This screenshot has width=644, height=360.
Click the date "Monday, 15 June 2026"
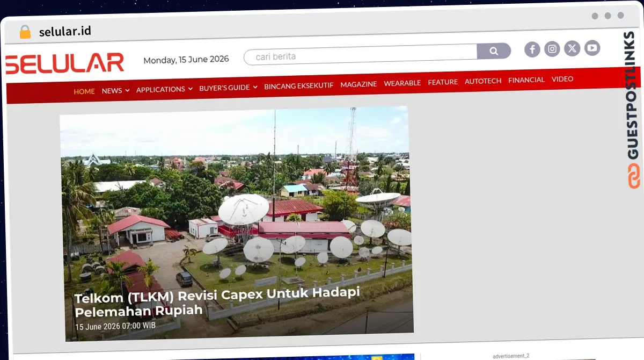pos(186,60)
